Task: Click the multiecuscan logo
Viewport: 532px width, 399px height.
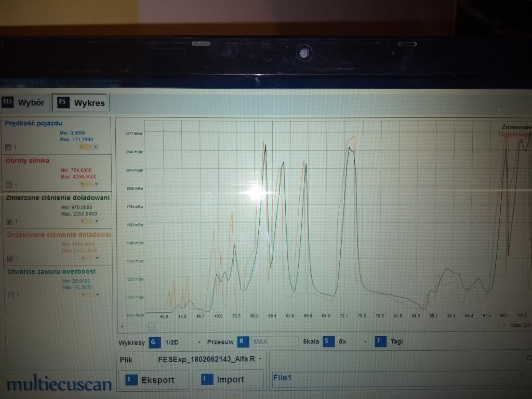Action: [x=59, y=385]
